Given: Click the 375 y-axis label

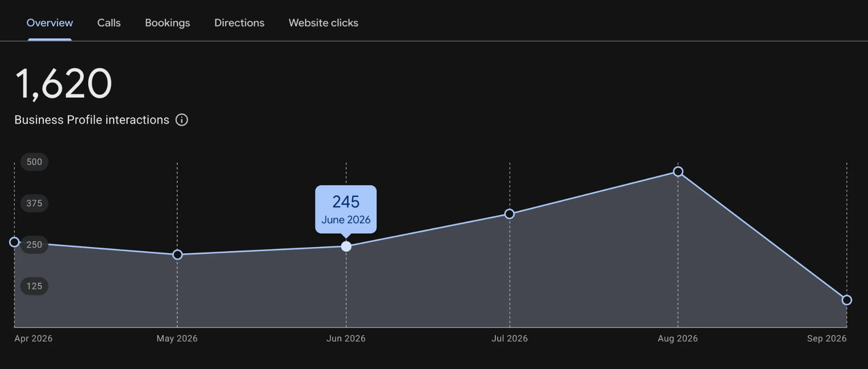Looking at the screenshot, I should click(34, 203).
